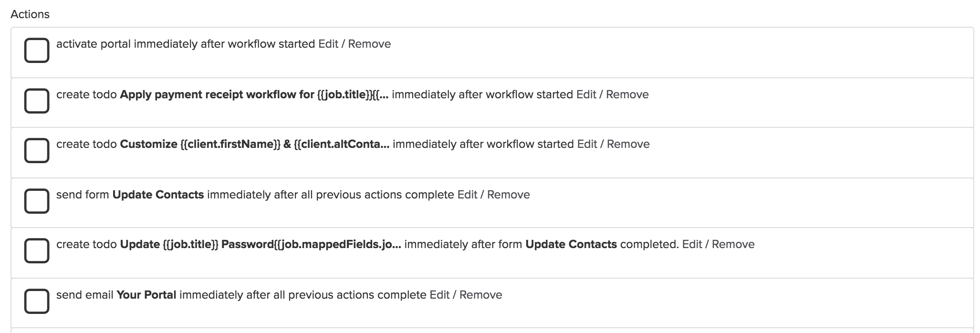Screen dimensions: 980x333
Task: Edit the Apply payment receipt workflow todo
Action: (x=586, y=94)
